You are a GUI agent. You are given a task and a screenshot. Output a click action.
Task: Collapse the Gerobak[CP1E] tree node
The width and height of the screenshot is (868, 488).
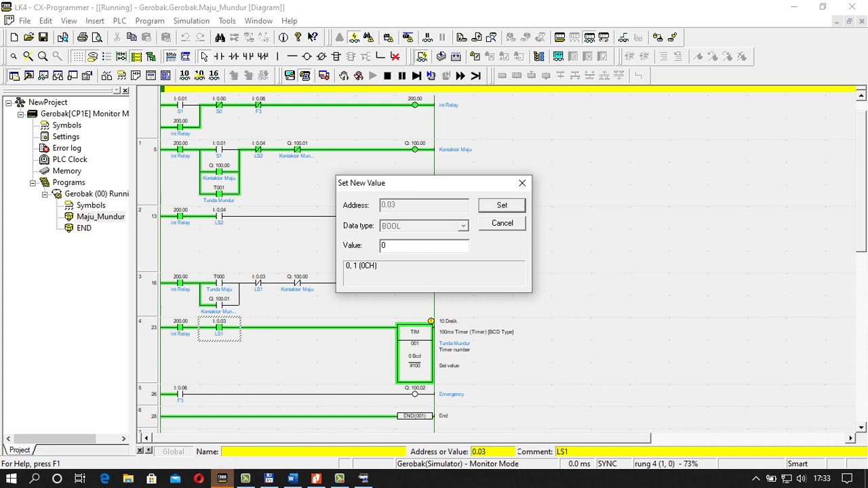[x=20, y=114]
